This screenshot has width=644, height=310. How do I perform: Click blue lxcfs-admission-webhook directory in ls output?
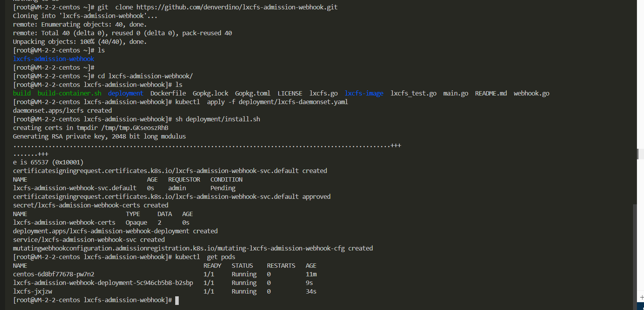click(x=54, y=59)
